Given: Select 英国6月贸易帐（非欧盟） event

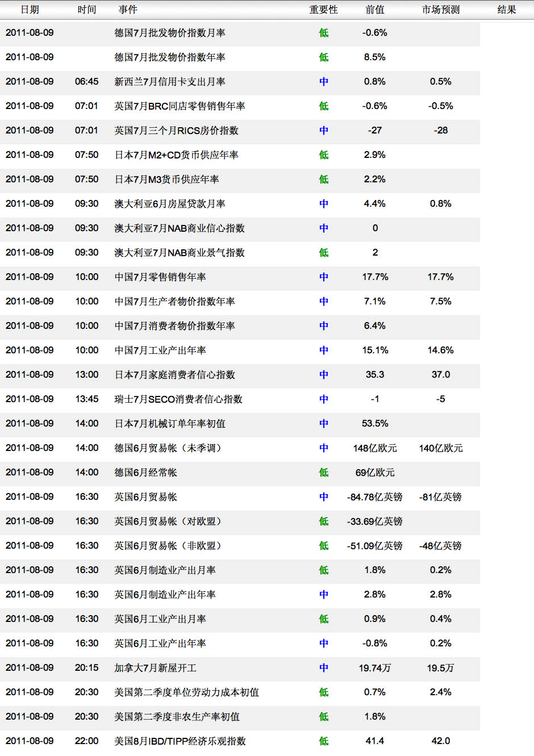Looking at the screenshot, I should click(170, 546).
